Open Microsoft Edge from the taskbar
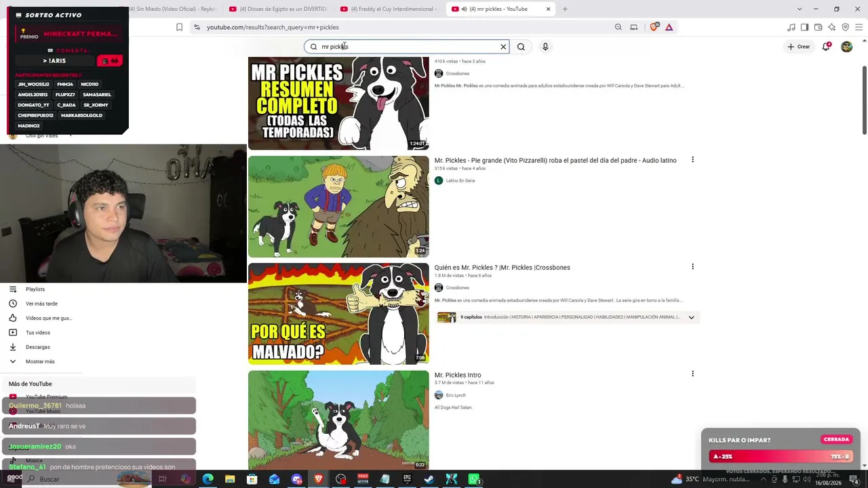 pos(208,479)
